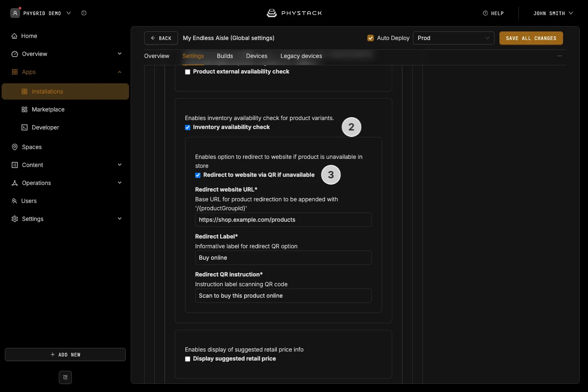588x392 pixels.
Task: Expand the Content sidebar section chevron
Action: tap(120, 165)
